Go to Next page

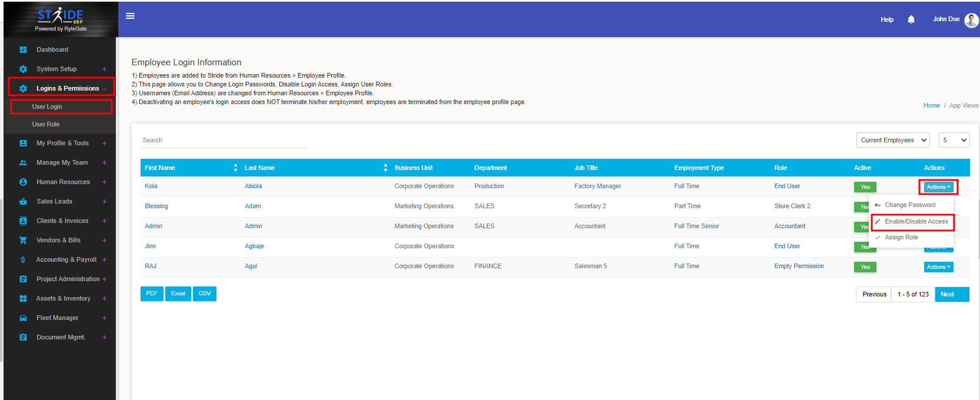coord(952,294)
